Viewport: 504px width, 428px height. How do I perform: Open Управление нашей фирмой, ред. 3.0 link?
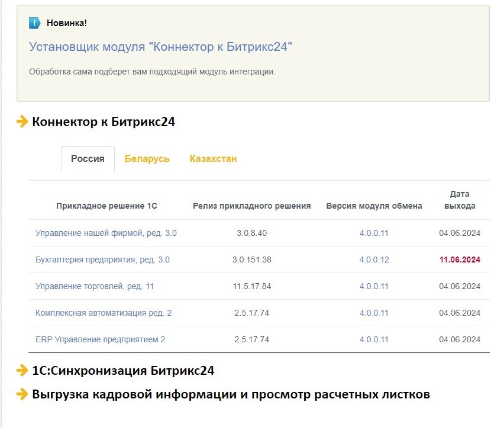106,234
